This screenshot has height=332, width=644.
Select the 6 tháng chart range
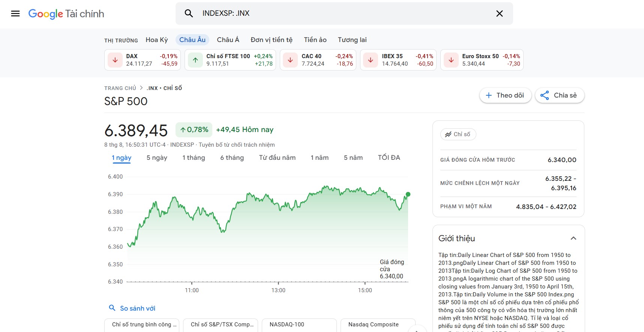[x=232, y=158]
